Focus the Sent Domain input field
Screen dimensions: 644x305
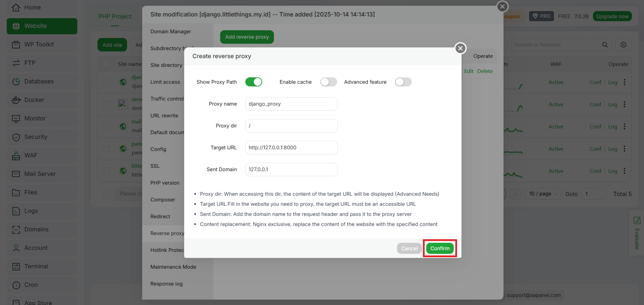pos(291,169)
